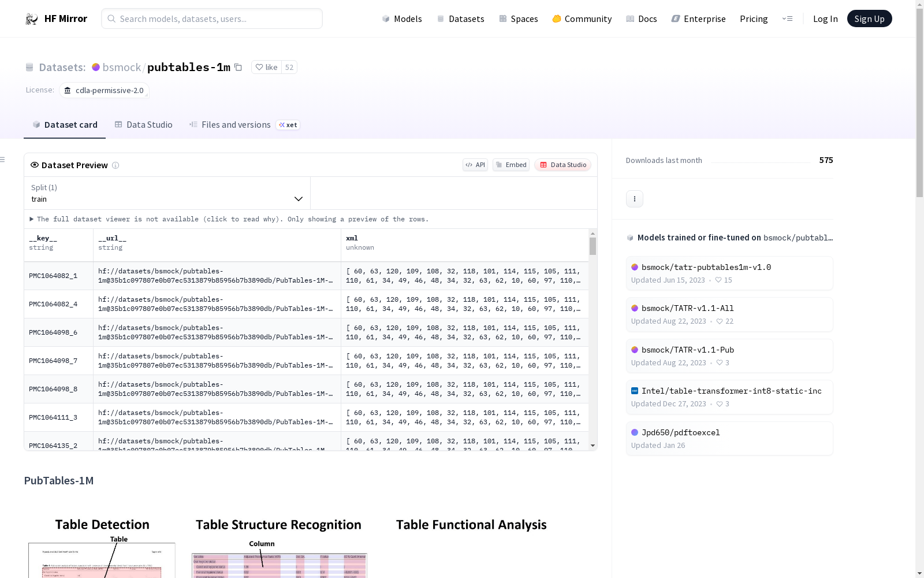This screenshot has height=578, width=924.
Task: Select the PMC1064082_1 row key cell
Action: tap(58, 276)
